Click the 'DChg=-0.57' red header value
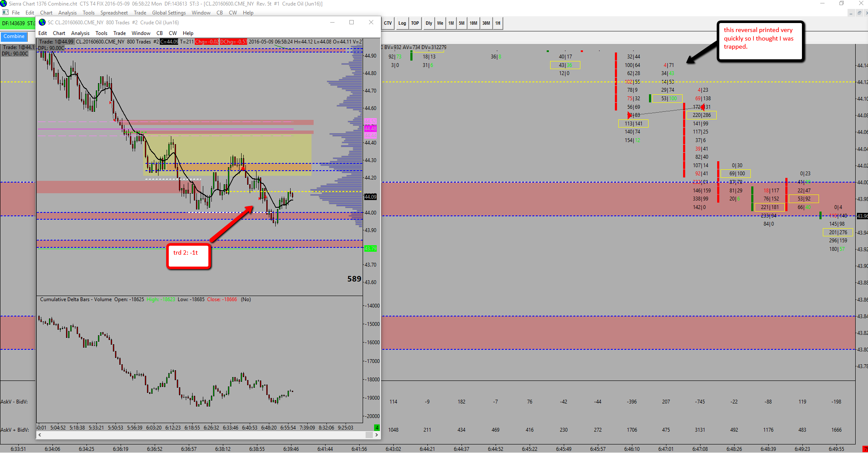The width and height of the screenshot is (868, 453). tap(234, 42)
